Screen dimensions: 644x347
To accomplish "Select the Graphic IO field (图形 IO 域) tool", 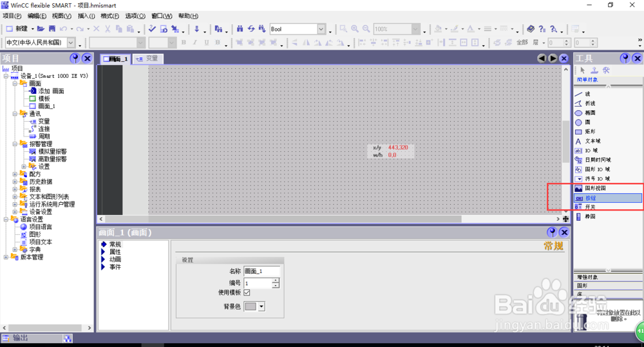I will coord(608,169).
